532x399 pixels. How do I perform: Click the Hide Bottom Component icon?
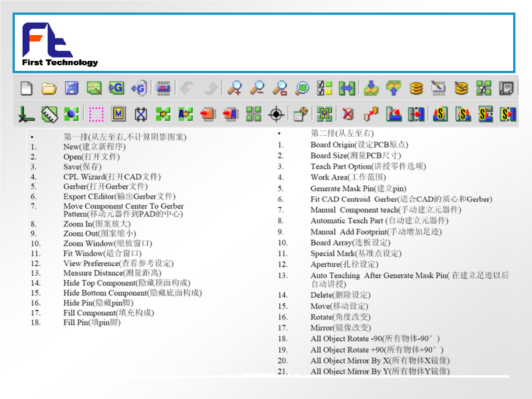pyautogui.click(x=394, y=88)
